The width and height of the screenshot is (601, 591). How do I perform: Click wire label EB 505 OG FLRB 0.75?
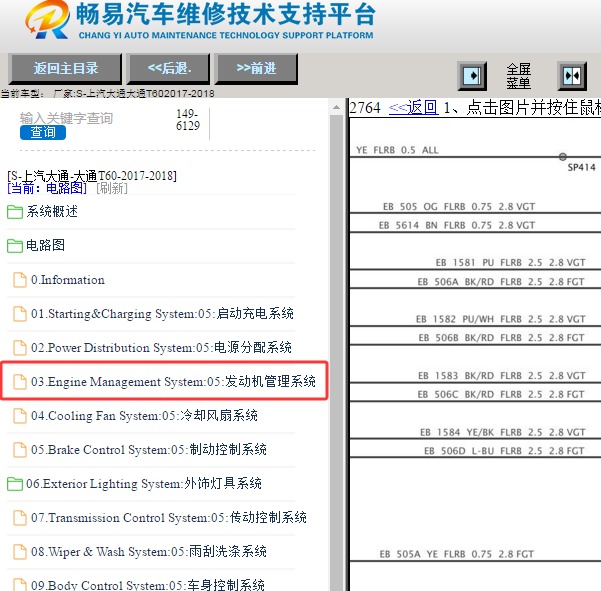click(459, 207)
